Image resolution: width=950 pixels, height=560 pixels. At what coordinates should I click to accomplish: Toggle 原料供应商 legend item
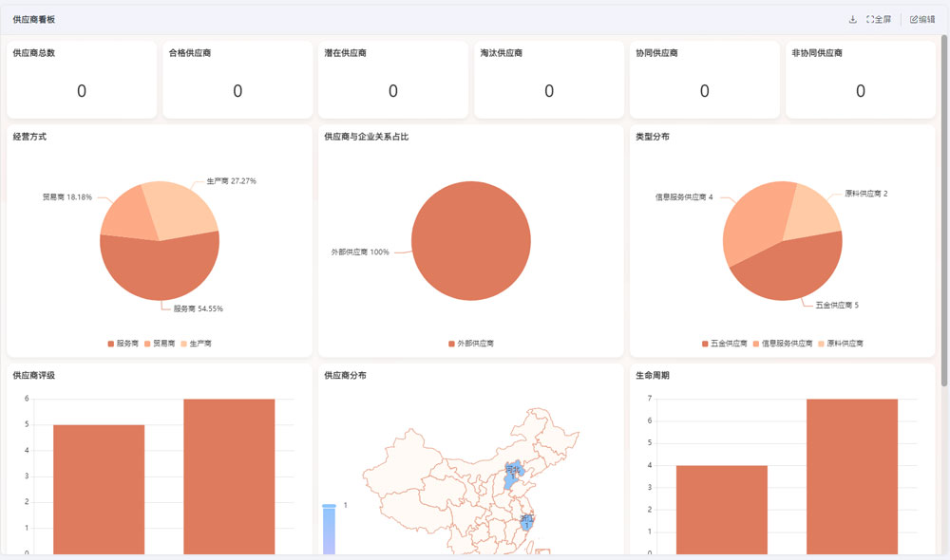click(x=840, y=344)
